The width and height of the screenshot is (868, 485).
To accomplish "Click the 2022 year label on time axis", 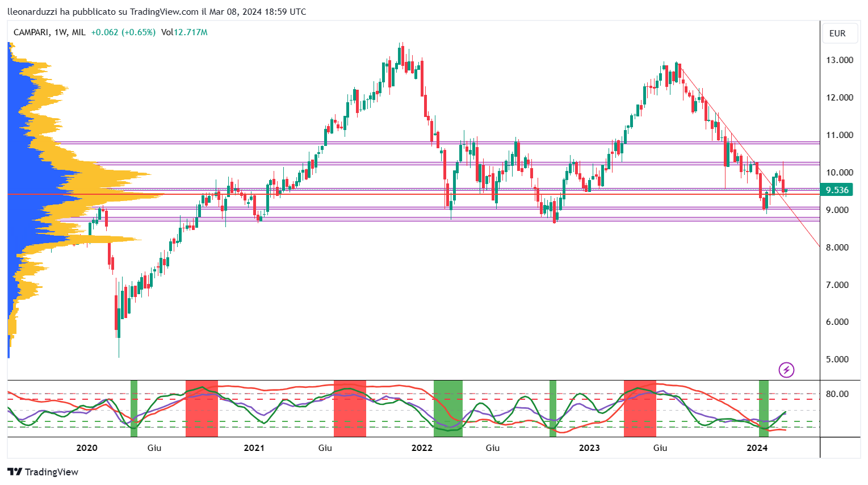I will pyautogui.click(x=422, y=448).
